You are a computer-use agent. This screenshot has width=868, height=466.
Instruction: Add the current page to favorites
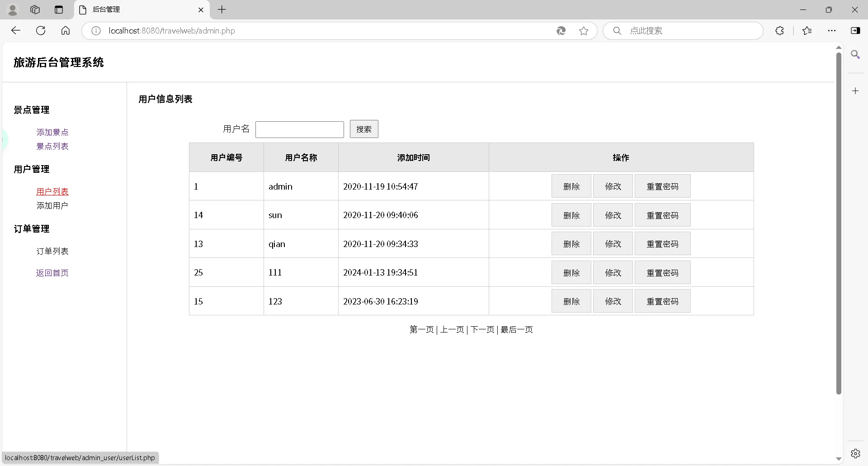tap(584, 31)
